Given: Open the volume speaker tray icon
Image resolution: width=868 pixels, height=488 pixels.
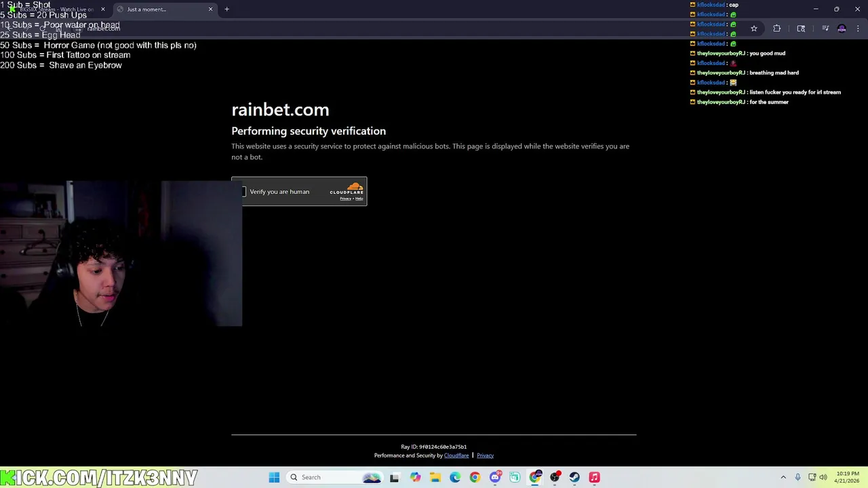Looking at the screenshot, I should [x=823, y=477].
